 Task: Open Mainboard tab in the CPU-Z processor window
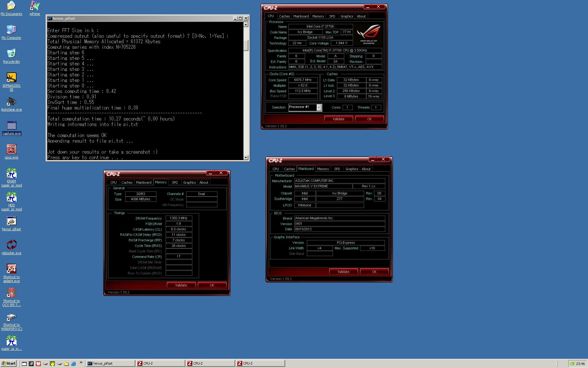(301, 16)
